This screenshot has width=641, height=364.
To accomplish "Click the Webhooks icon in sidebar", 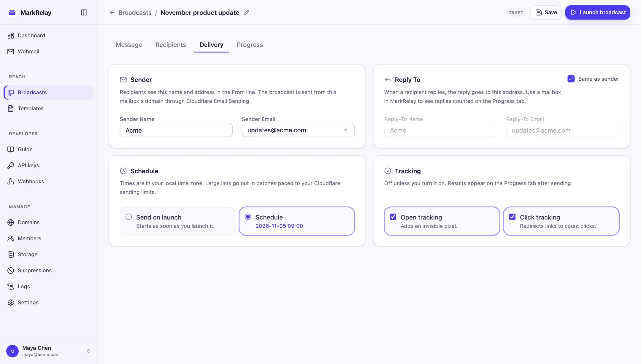I will 11,182.
